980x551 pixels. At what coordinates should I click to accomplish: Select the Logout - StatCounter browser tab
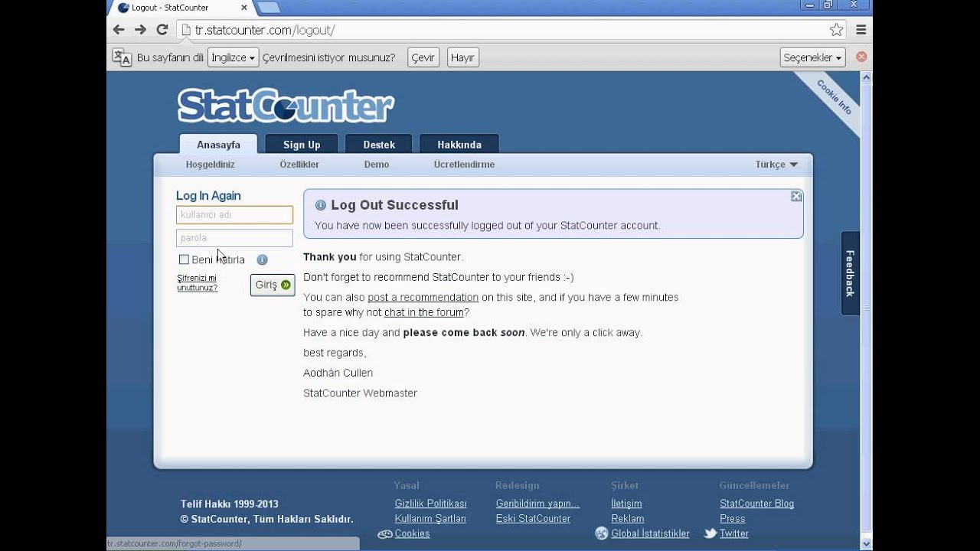coord(181,8)
